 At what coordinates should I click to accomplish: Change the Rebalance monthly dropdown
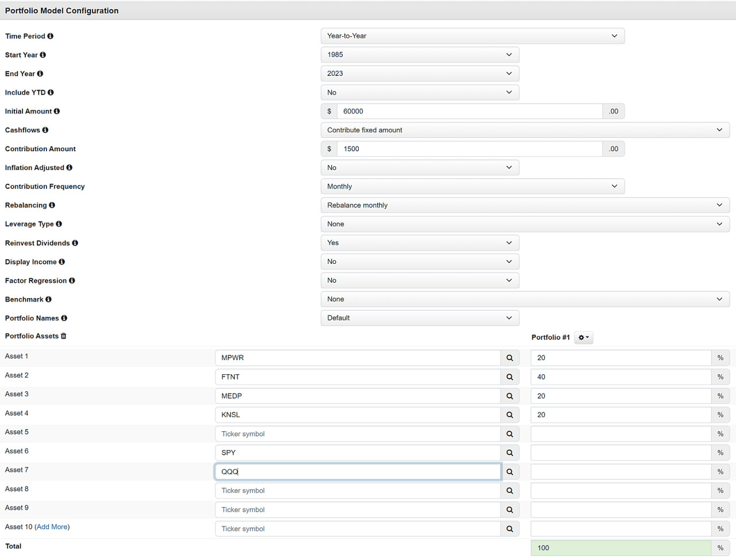coord(524,205)
